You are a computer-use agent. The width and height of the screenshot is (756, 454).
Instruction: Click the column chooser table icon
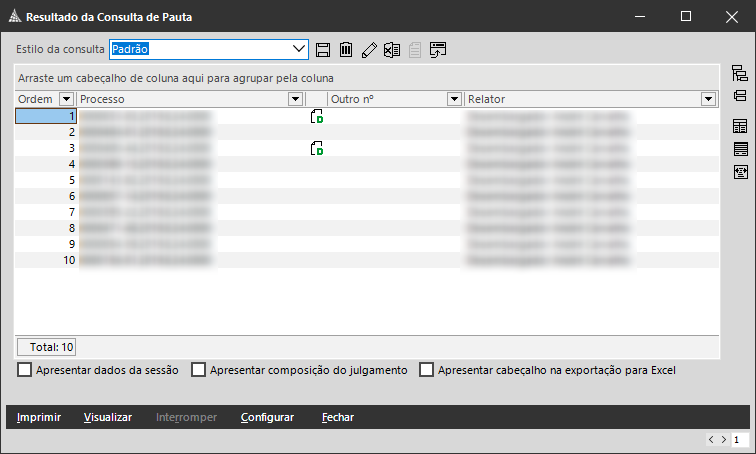pyautogui.click(x=740, y=126)
